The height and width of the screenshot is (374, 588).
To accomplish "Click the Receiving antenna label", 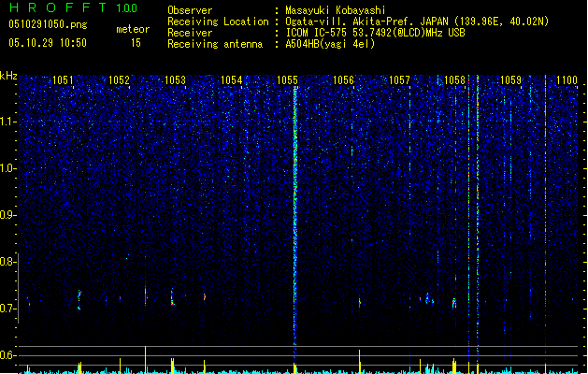I will pos(215,44).
